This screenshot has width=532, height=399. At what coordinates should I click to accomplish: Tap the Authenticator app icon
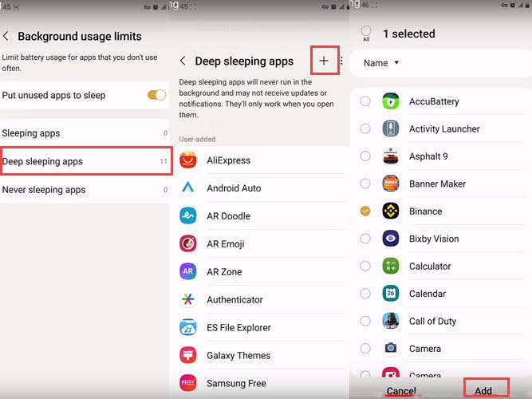coord(188,299)
